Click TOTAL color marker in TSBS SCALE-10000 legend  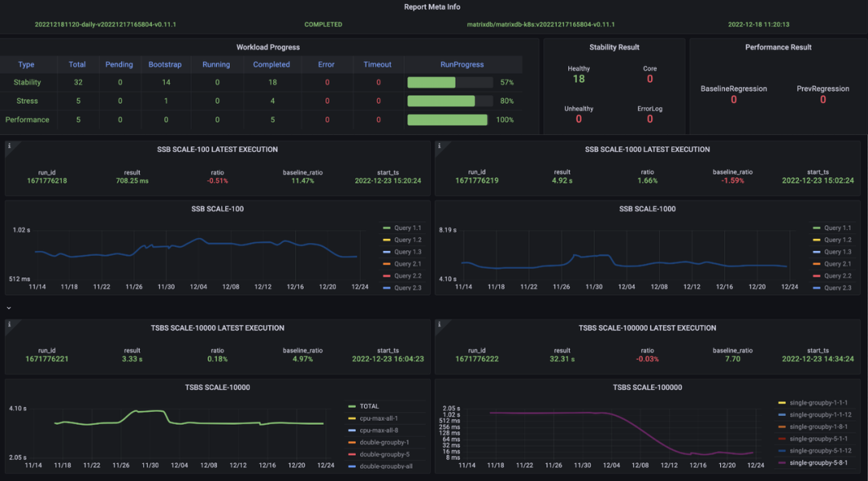click(351, 406)
